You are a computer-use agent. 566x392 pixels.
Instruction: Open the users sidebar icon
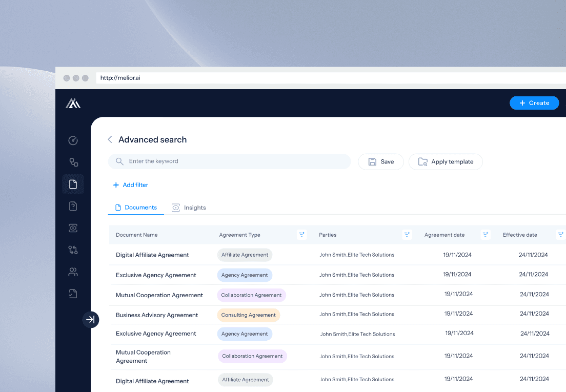pyautogui.click(x=73, y=272)
